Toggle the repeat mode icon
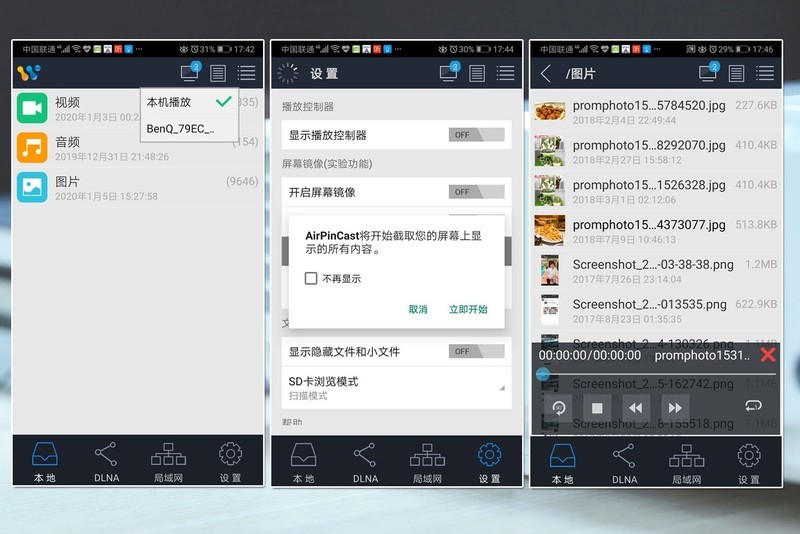Viewport: 800px width, 534px height. [x=753, y=406]
